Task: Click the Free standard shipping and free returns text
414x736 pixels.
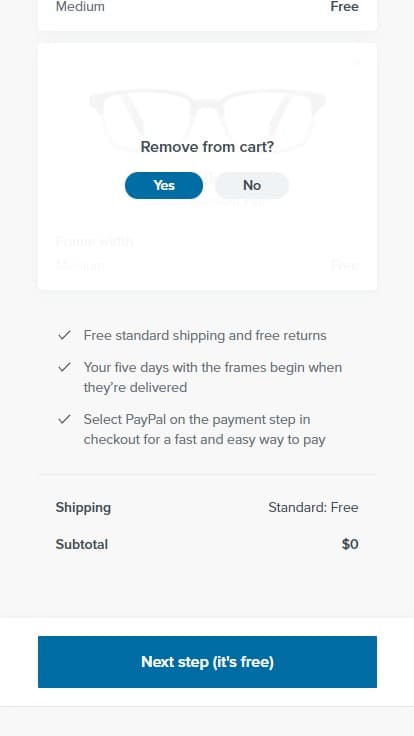Action: coord(205,336)
